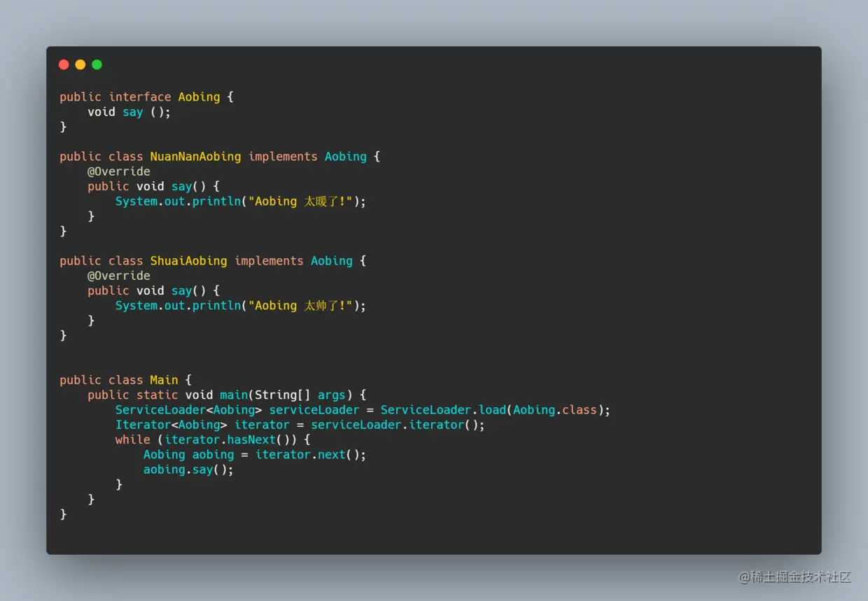Viewport: 868px width, 601px height.
Task: Click the ShuaiAobing class name
Action: click(x=188, y=261)
